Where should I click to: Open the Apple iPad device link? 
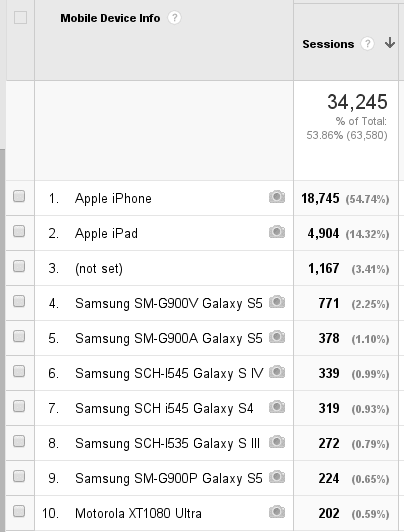tap(106, 233)
